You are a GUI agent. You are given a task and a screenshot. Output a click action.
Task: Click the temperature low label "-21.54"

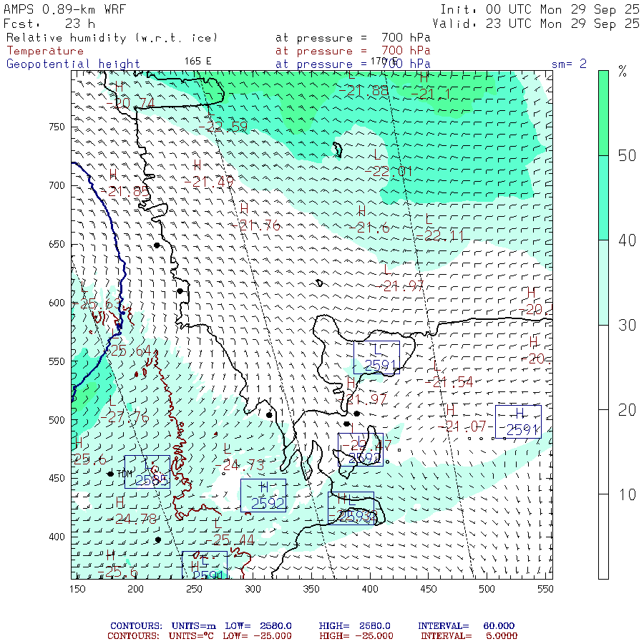click(x=449, y=382)
